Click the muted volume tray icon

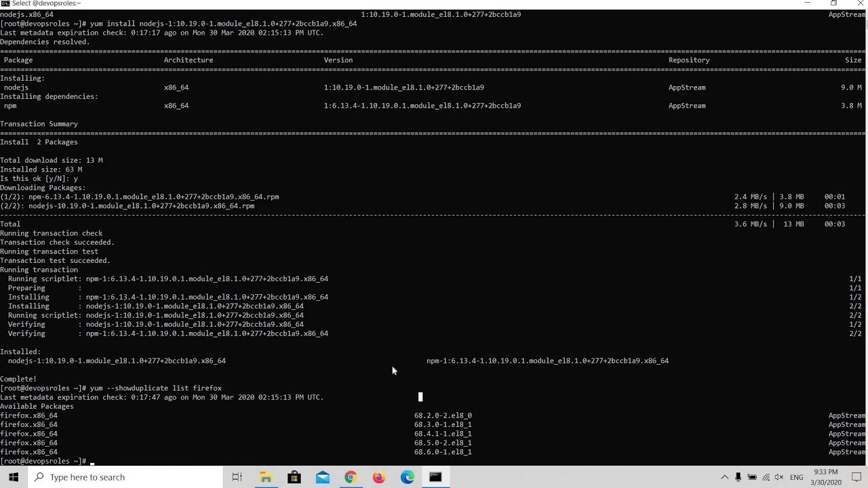779,477
